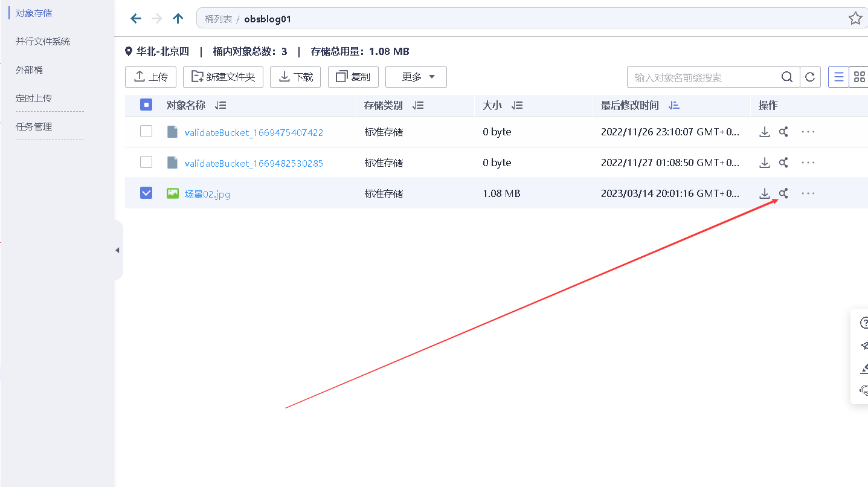The image size is (868, 487).
Task: Go to 桶列表 in the breadcrumb
Action: pyautogui.click(x=219, y=19)
